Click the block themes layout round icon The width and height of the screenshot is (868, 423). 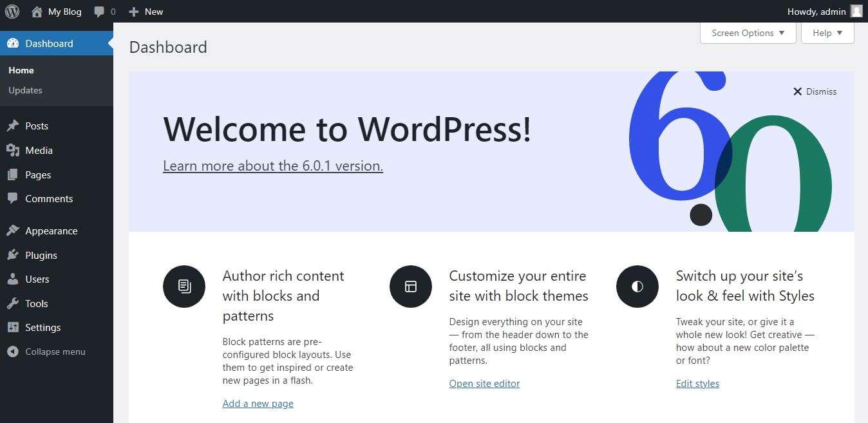(411, 287)
